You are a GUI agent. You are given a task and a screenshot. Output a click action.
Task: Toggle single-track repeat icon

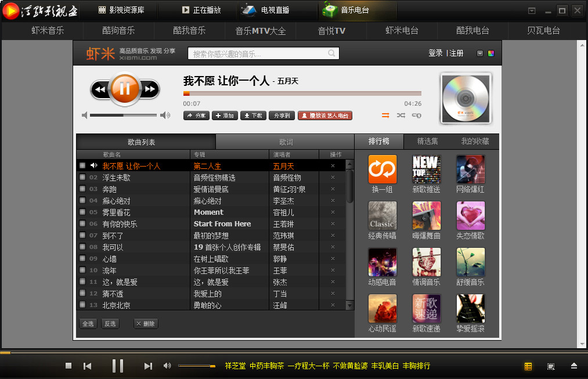pos(416,115)
